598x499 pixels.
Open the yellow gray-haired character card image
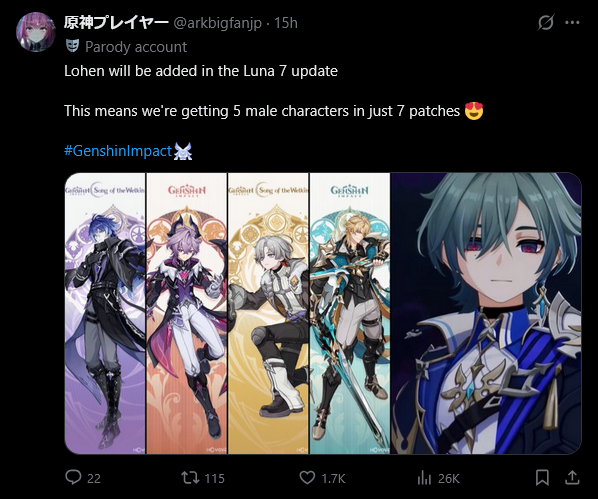pyautogui.click(x=268, y=313)
